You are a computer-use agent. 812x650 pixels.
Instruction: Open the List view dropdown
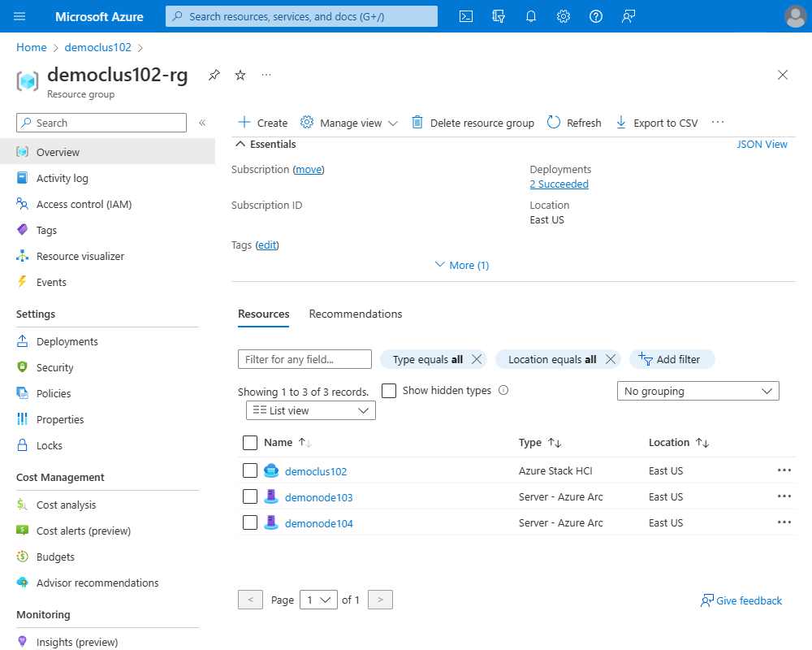[x=311, y=410]
